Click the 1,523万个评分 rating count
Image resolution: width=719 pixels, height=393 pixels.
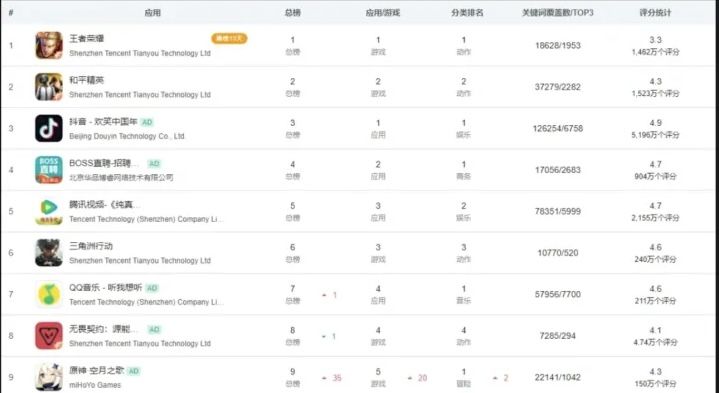coord(655,94)
